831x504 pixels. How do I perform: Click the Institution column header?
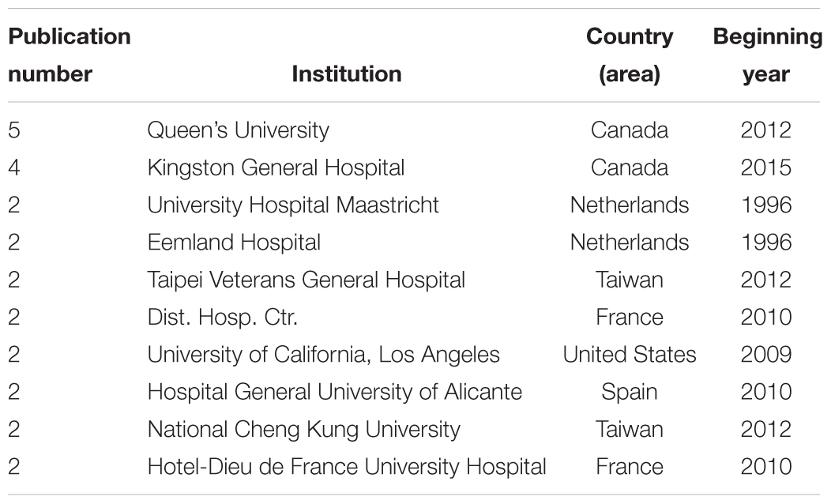point(347,73)
